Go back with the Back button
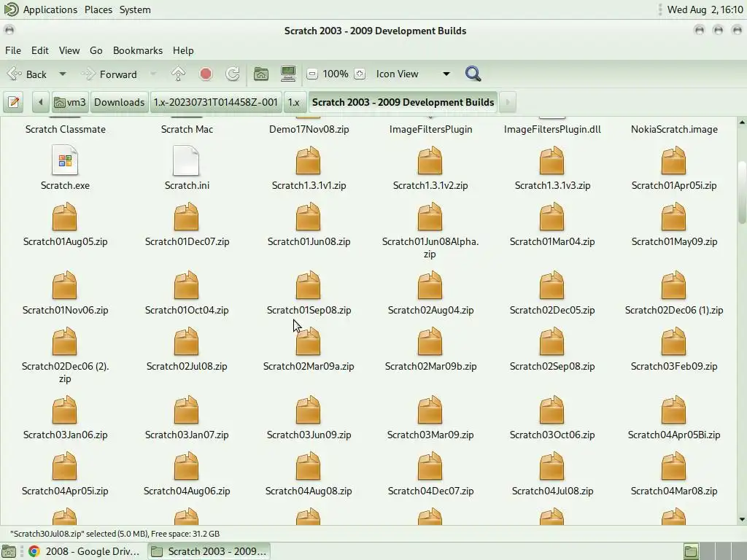Screen dimensions: 747x560 (x=28, y=74)
